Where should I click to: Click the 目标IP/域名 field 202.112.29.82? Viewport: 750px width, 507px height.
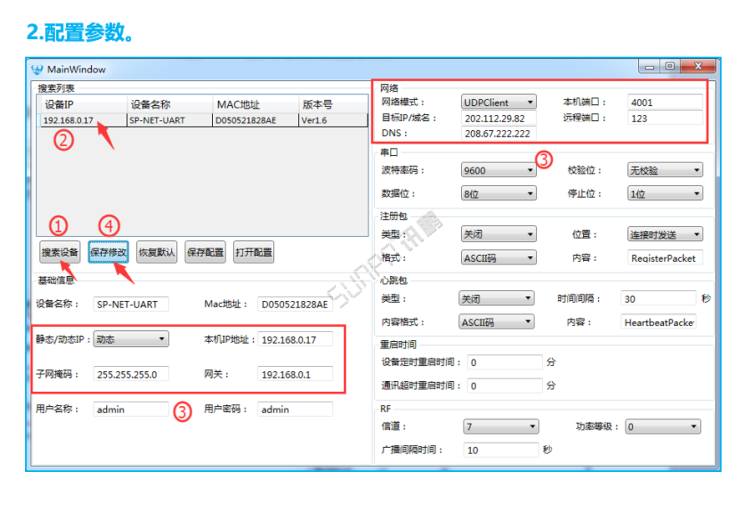[x=498, y=118]
